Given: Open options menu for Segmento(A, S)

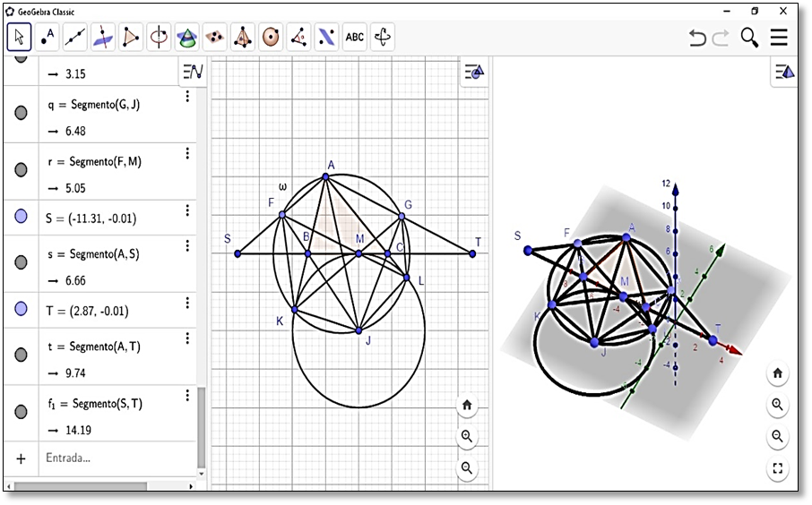Looking at the screenshot, I should pyautogui.click(x=187, y=245).
